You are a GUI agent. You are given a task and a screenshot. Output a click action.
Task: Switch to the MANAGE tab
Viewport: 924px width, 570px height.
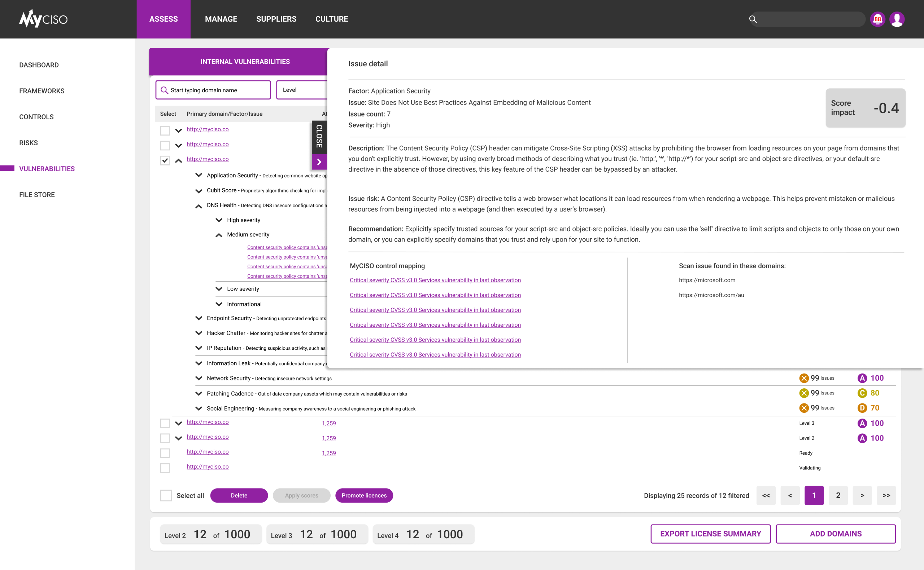point(221,19)
